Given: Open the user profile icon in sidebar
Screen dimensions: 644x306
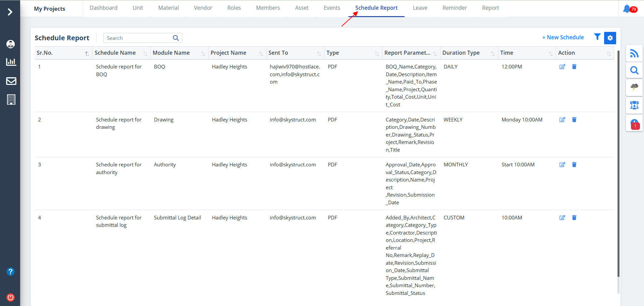Looking at the screenshot, I should click(11, 44).
